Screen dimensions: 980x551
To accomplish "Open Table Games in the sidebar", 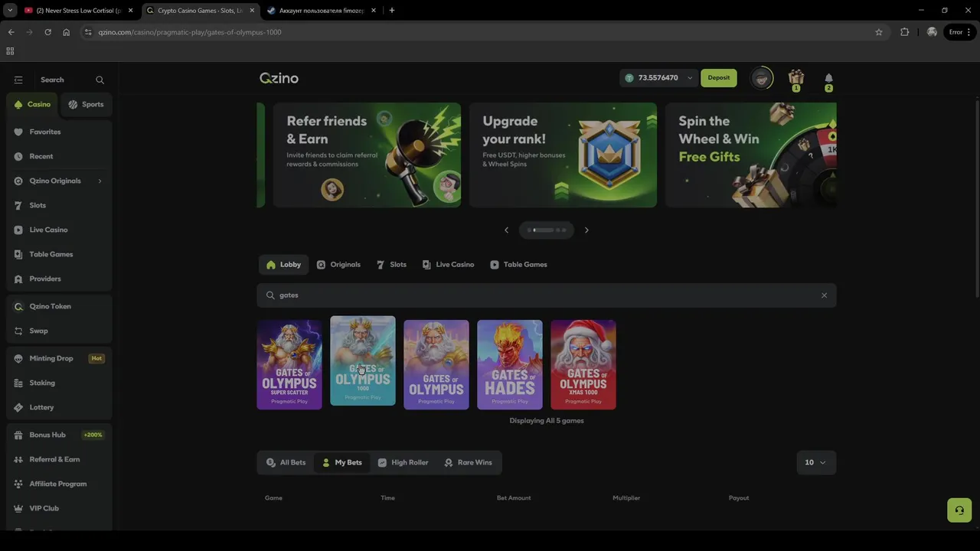I will [59, 254].
